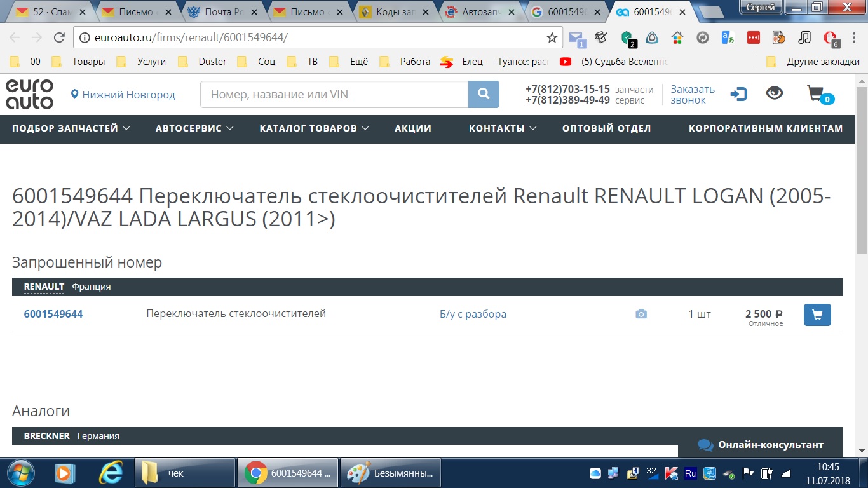
Task: Expand the ПОДБОР ЗАПЧАСТЕЙ menu
Action: click(x=71, y=128)
